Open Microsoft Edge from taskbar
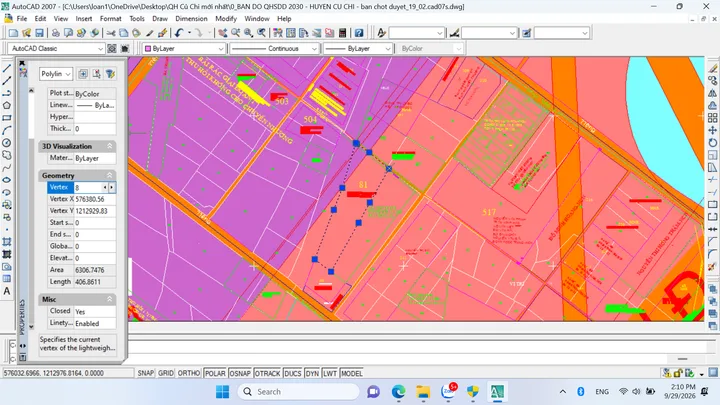 click(398, 392)
